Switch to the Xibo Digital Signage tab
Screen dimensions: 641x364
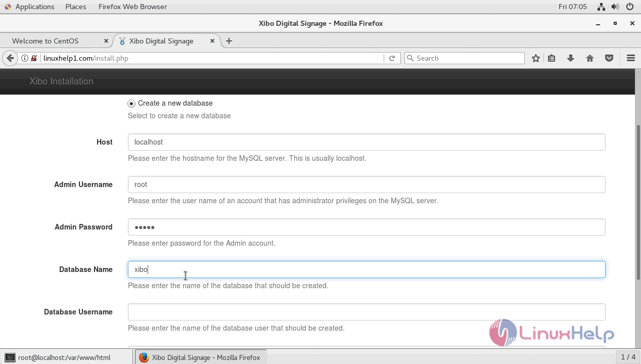point(166,41)
